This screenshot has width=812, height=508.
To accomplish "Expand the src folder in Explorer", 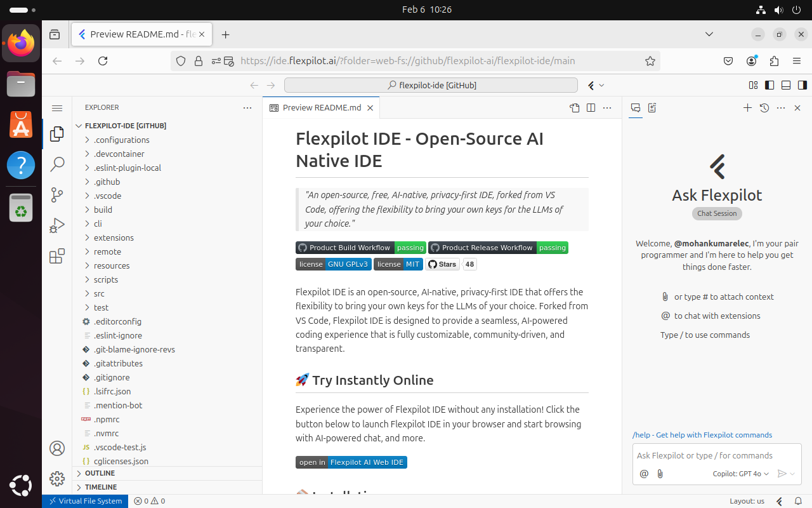I will click(x=100, y=293).
